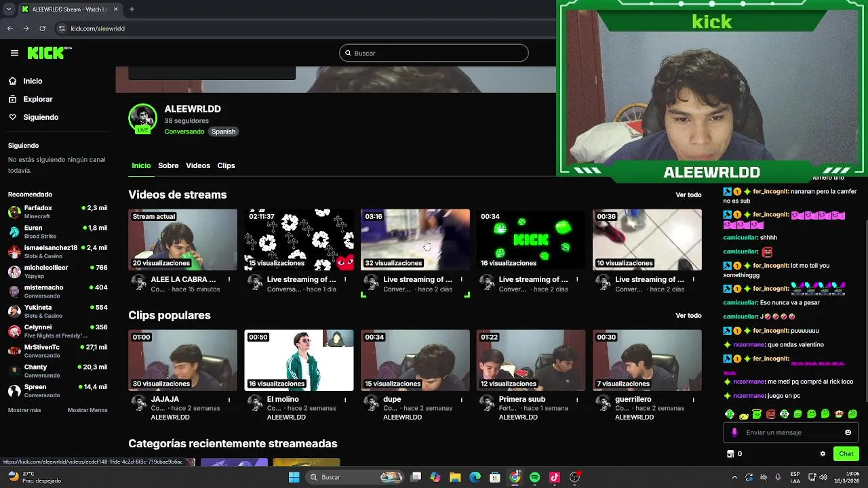Screen dimensions: 868x488
Task: Open the guerrillero clip thumbnail
Action: tap(647, 361)
